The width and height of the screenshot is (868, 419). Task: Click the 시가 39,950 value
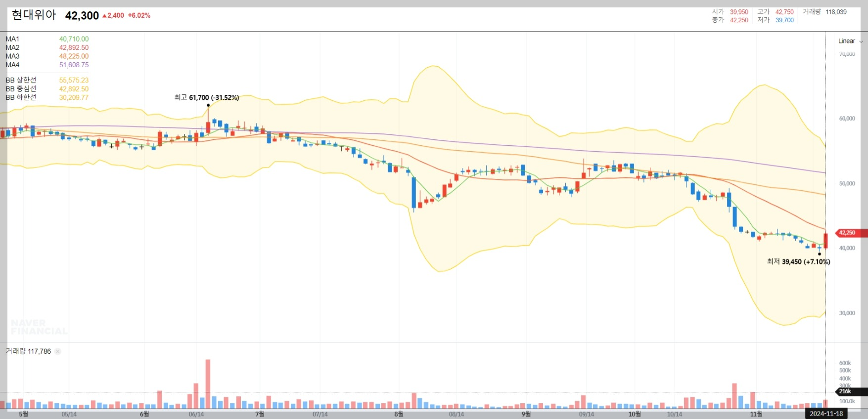point(739,12)
